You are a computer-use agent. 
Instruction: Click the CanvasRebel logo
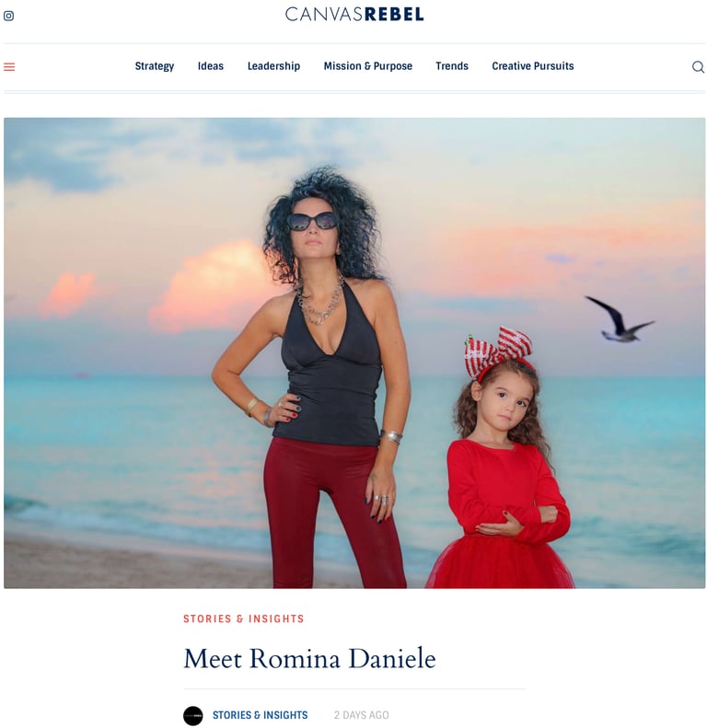(x=354, y=15)
